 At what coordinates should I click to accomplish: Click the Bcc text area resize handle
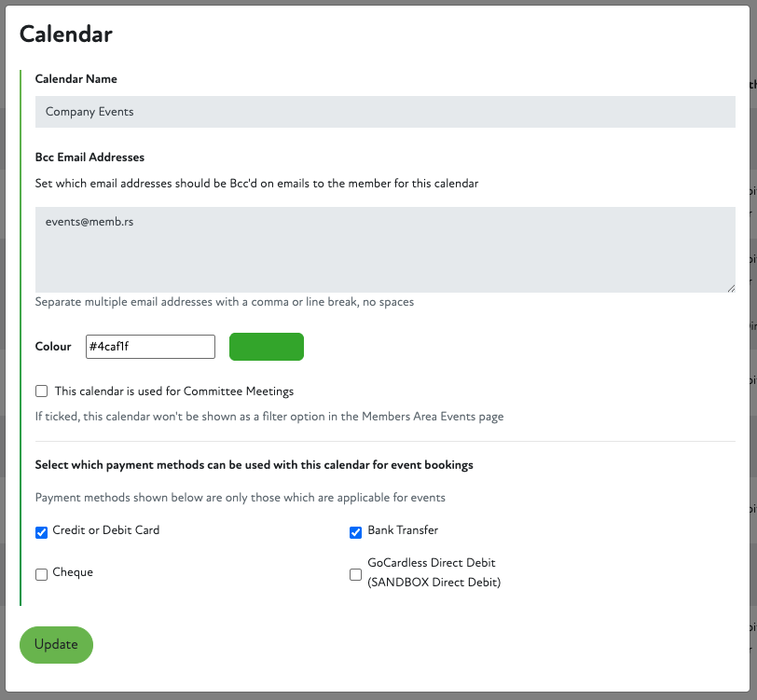pos(730,287)
